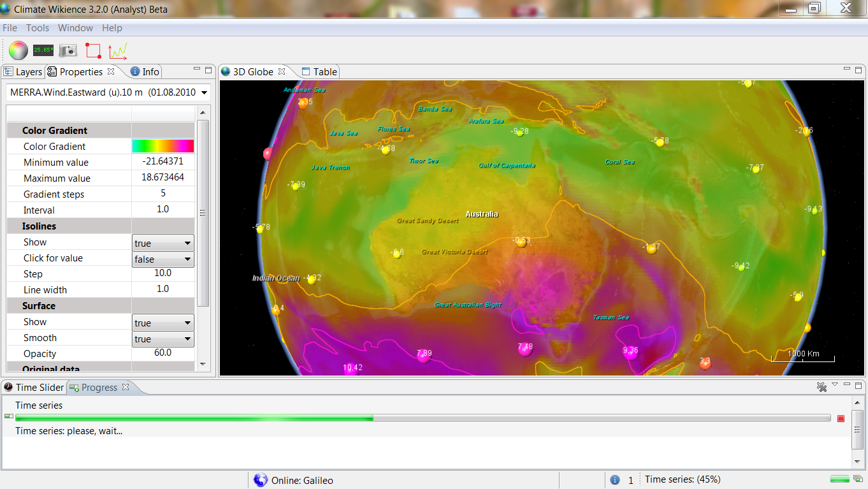Open the MERRA.Wind.Eastward layer selector
This screenshot has width=868, height=489.
coord(108,92)
